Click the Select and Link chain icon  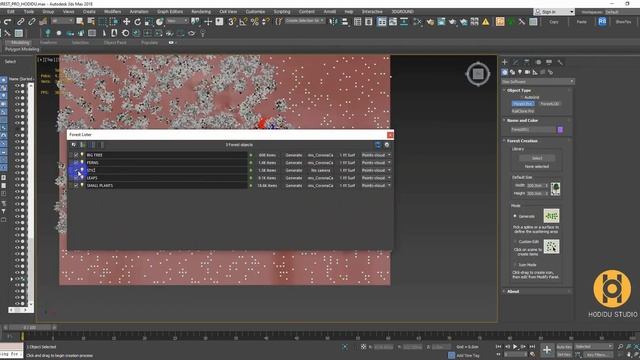(20, 22)
